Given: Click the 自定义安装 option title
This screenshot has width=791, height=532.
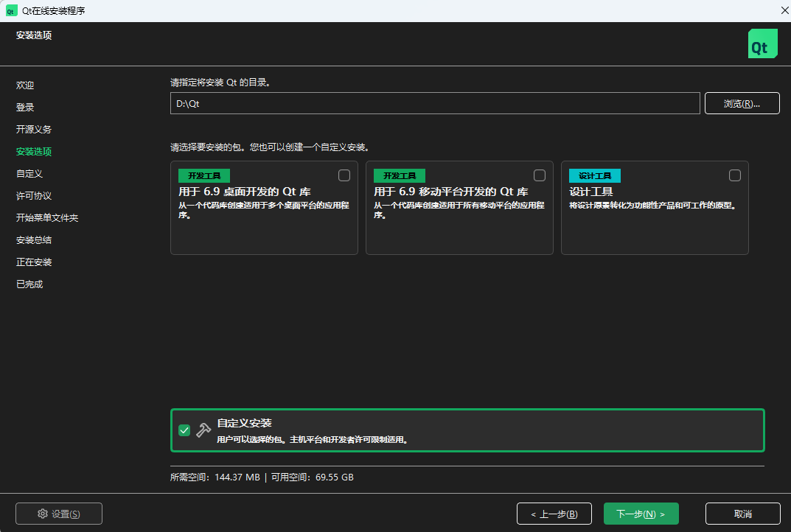Looking at the screenshot, I should click(244, 423).
